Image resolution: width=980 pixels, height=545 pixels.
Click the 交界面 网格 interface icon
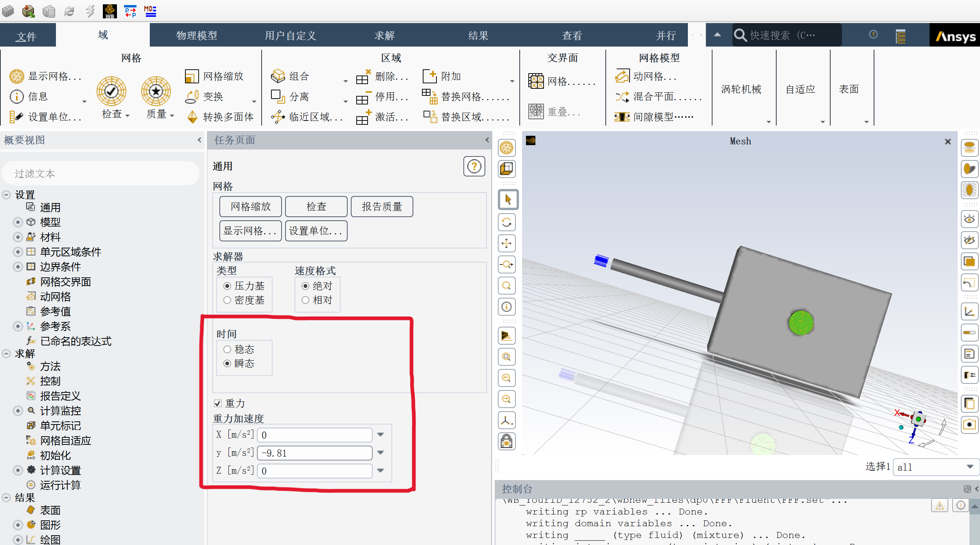[536, 81]
